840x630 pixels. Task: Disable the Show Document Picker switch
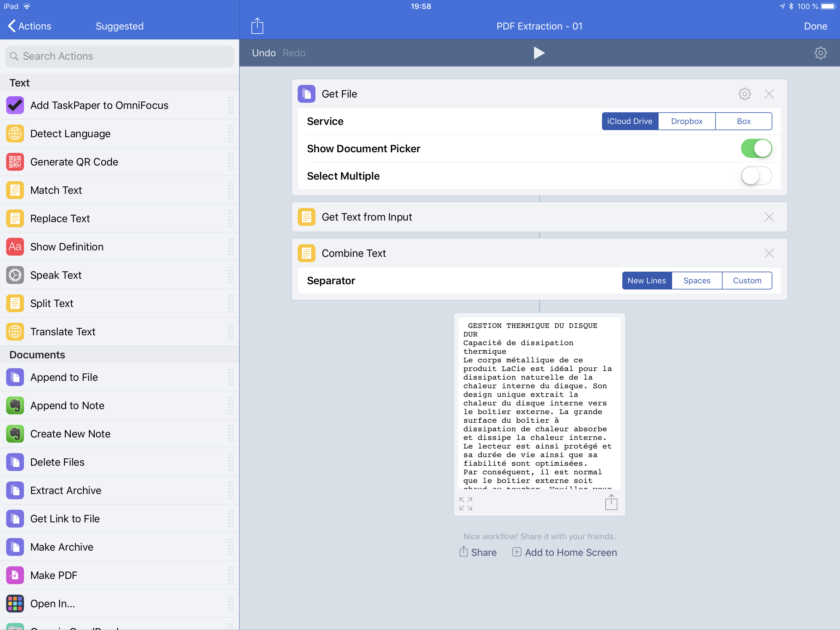pyautogui.click(x=756, y=149)
